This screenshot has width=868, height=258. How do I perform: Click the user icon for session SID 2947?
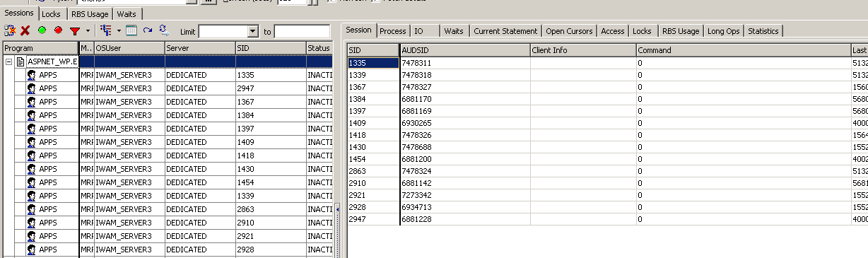(31, 88)
